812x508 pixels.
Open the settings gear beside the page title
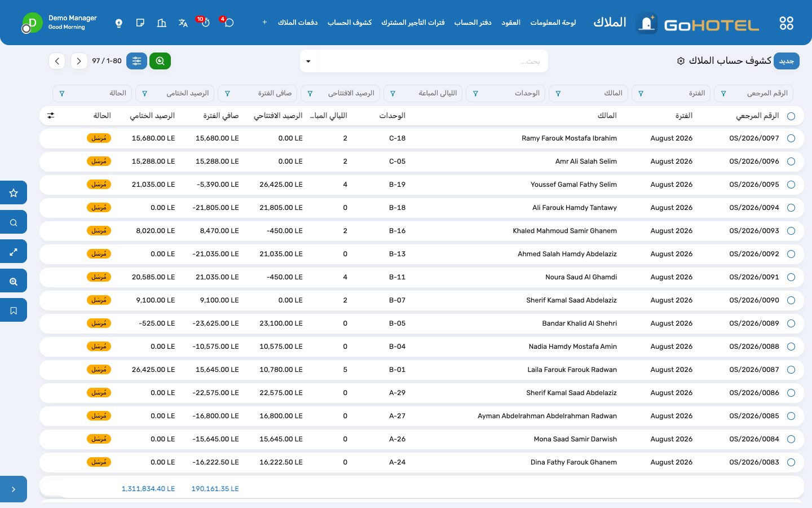pyautogui.click(x=681, y=61)
